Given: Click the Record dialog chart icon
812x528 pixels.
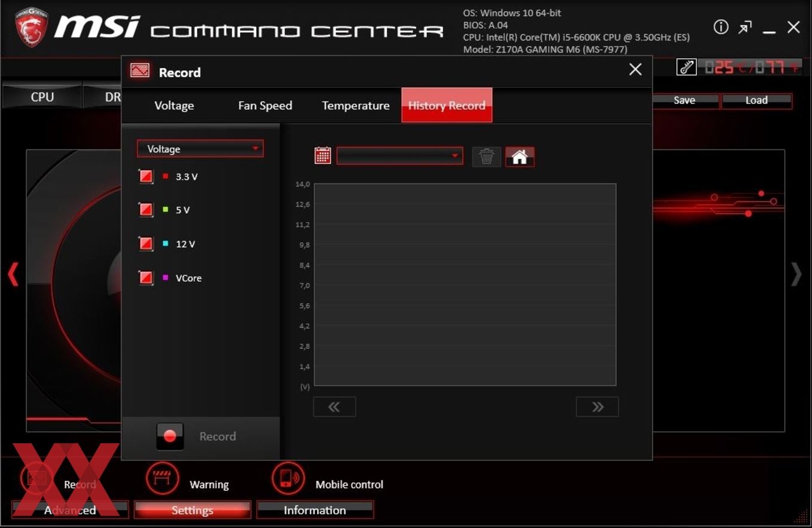Looking at the screenshot, I should tap(140, 71).
